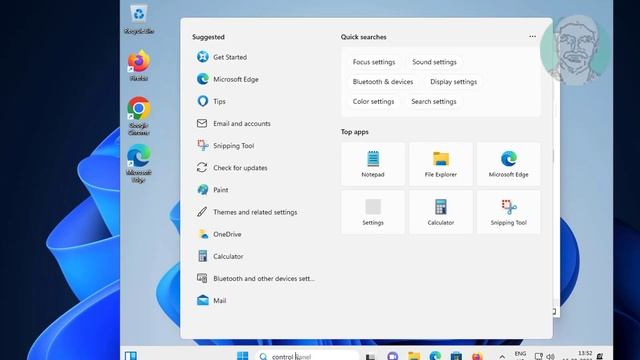The width and height of the screenshot is (640, 360).
Task: Open File Explorer from the taskbar
Action: 414,356
